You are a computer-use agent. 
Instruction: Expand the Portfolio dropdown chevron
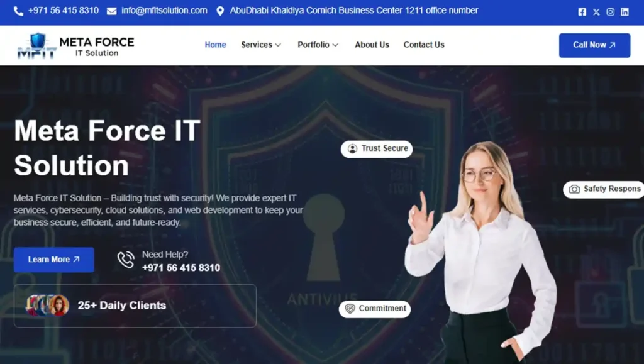335,45
